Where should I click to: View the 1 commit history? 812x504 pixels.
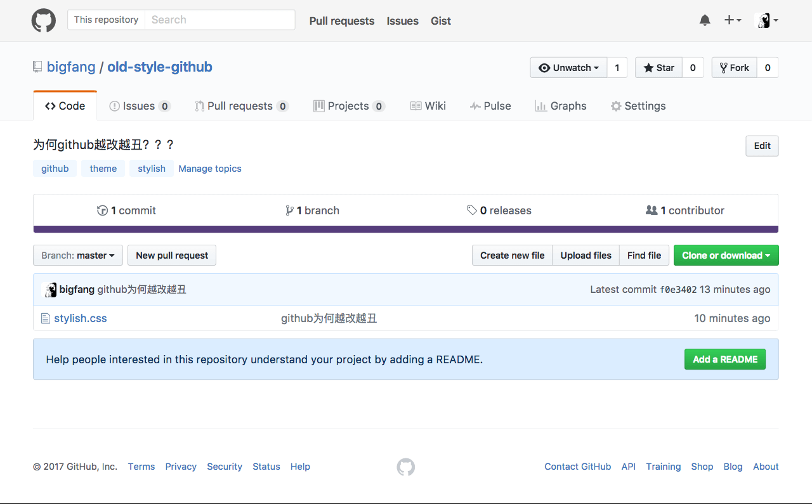pyautogui.click(x=126, y=210)
